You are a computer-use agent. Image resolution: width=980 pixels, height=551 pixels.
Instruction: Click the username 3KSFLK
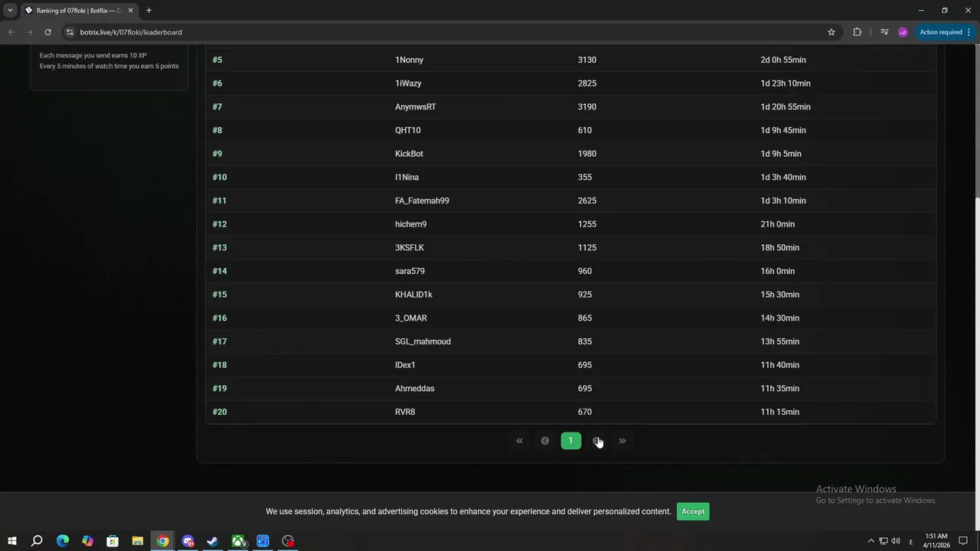pyautogui.click(x=410, y=248)
